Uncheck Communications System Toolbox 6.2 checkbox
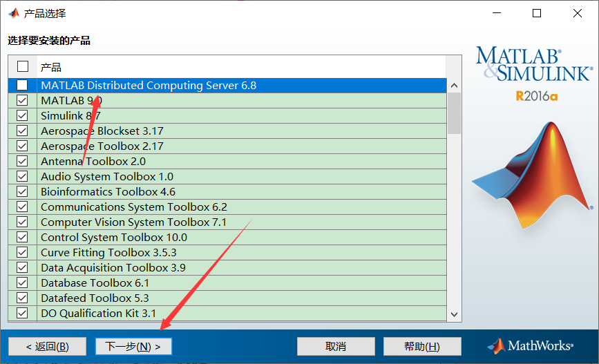 click(22, 207)
